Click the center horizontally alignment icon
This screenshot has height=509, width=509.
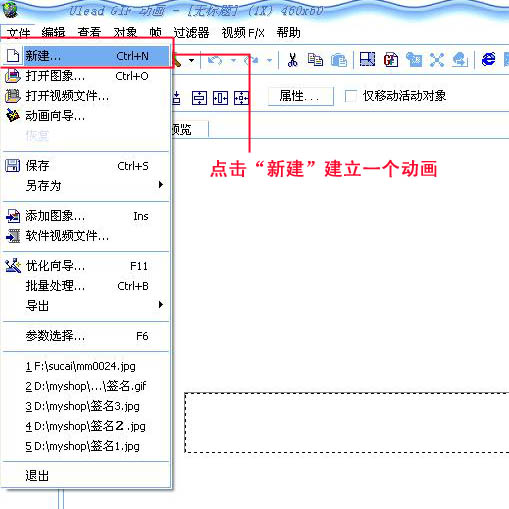(220, 98)
